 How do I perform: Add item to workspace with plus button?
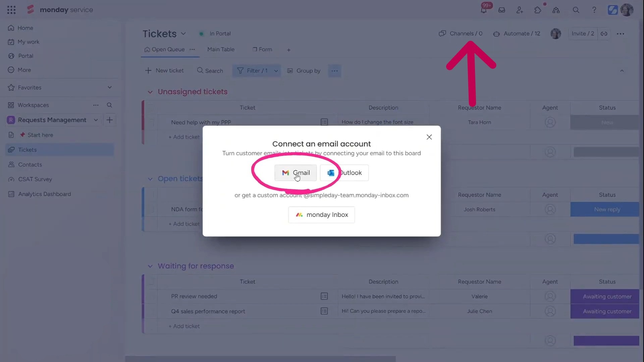click(x=110, y=120)
